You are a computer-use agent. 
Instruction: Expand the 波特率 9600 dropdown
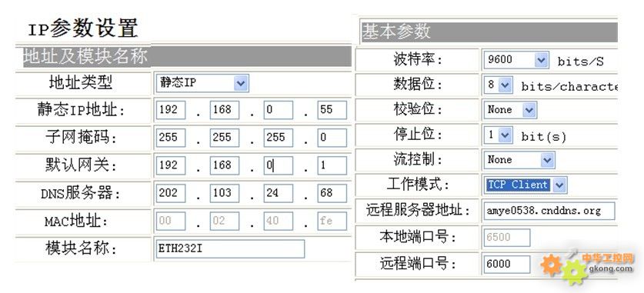(x=516, y=60)
